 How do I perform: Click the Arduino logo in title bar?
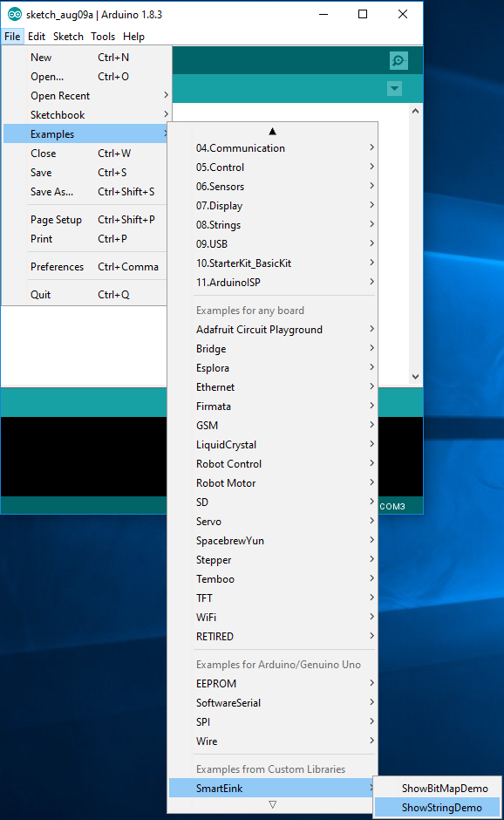14,14
